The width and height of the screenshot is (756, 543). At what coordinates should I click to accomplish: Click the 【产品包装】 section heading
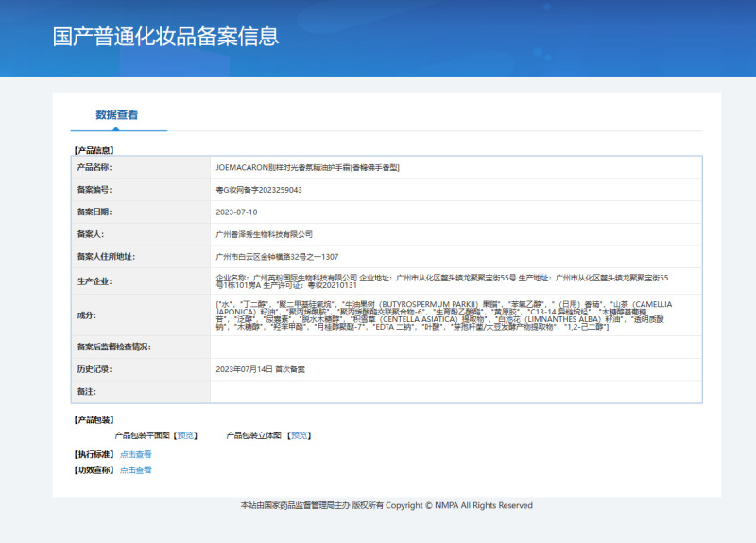click(x=94, y=420)
